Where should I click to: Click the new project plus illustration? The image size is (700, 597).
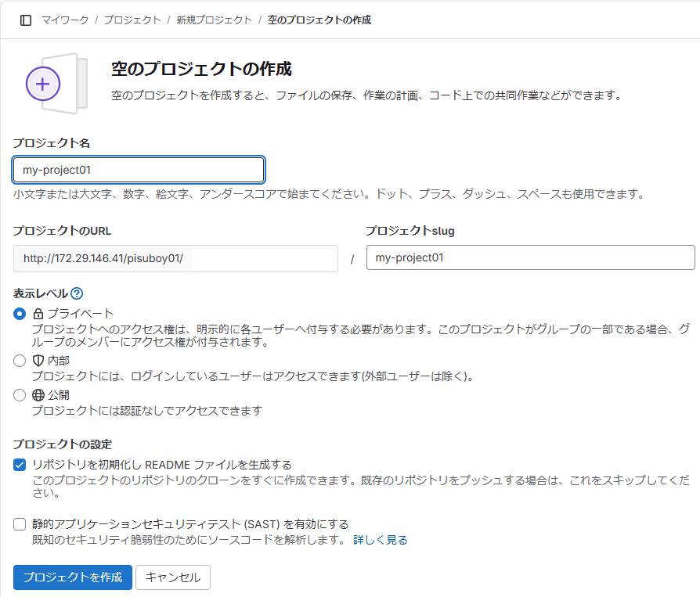pos(56,84)
